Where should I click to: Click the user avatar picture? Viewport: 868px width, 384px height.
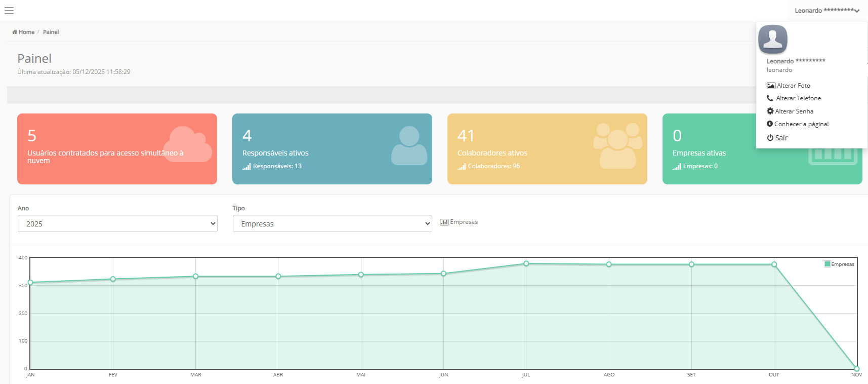(x=773, y=39)
